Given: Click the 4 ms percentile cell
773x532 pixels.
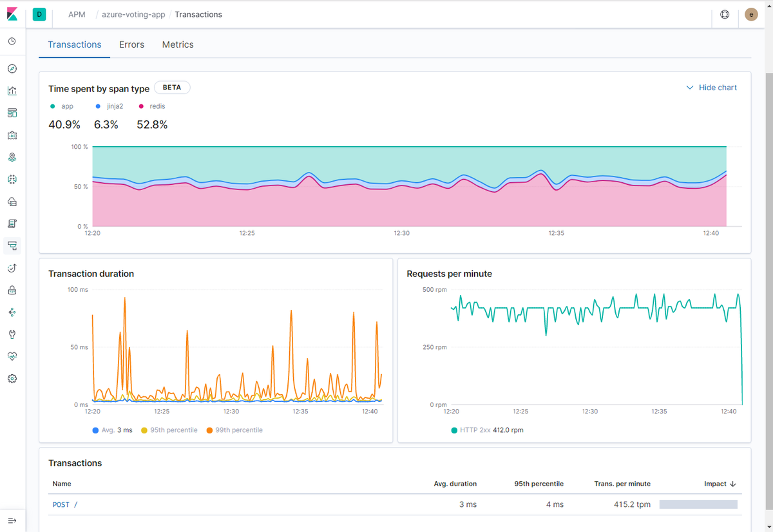Looking at the screenshot, I should [555, 505].
